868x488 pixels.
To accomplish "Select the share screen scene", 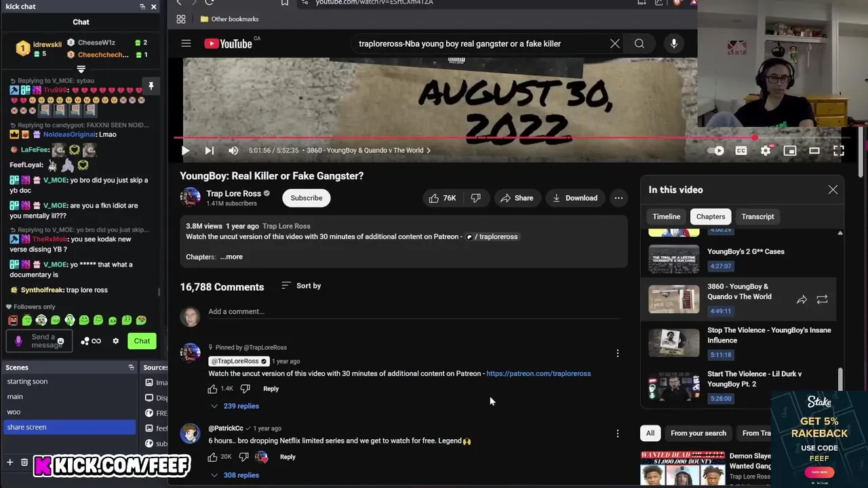I will [68, 427].
